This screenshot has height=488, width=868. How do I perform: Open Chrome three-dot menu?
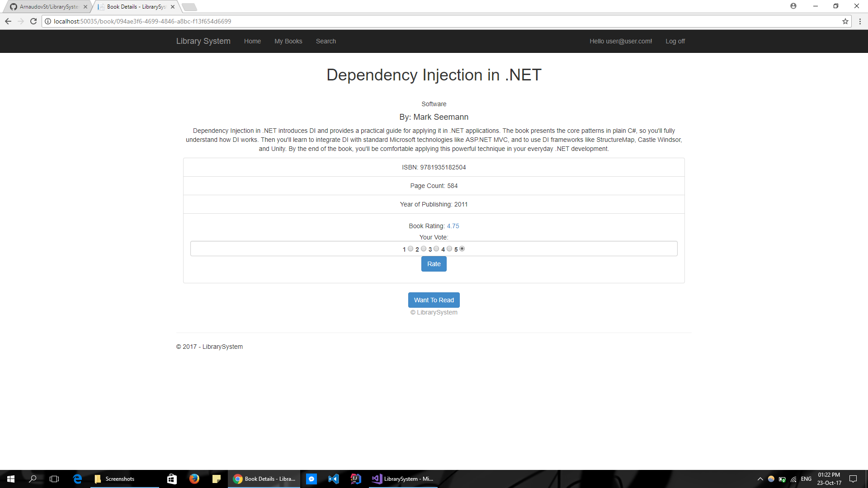pos(859,21)
